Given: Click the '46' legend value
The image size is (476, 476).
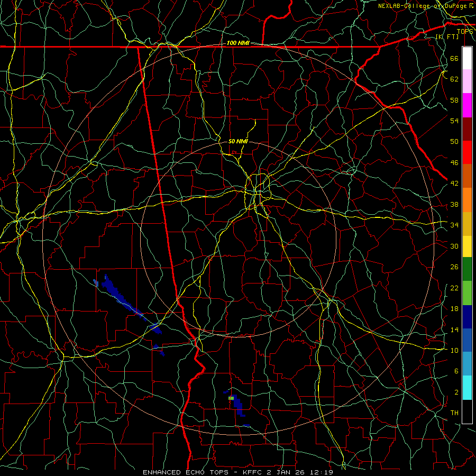Looking at the screenshot, I should point(454,163).
